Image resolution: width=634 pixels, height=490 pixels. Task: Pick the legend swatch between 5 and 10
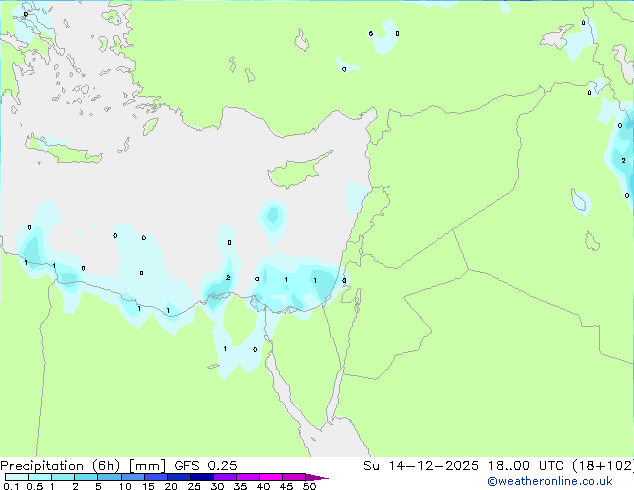point(109,477)
